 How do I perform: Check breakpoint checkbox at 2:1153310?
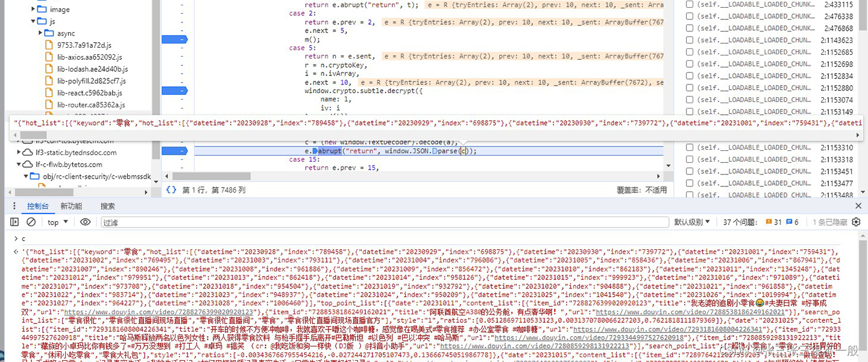point(689,147)
